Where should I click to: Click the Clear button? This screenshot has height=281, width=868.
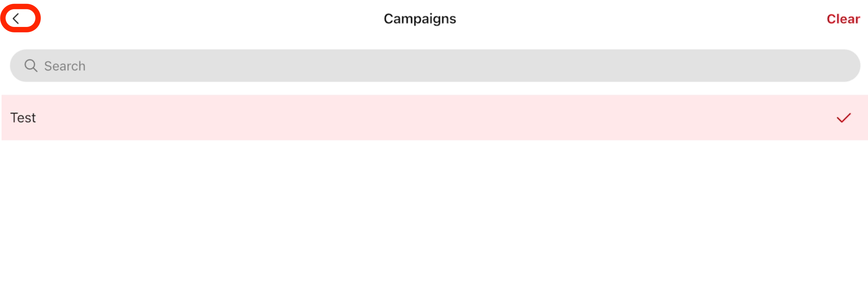[x=843, y=19]
